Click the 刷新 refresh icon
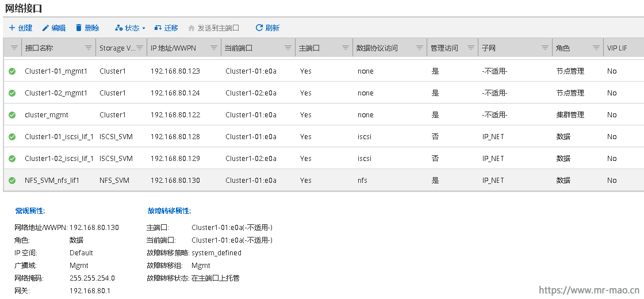Viewport: 644px width, 299px height. (259, 28)
